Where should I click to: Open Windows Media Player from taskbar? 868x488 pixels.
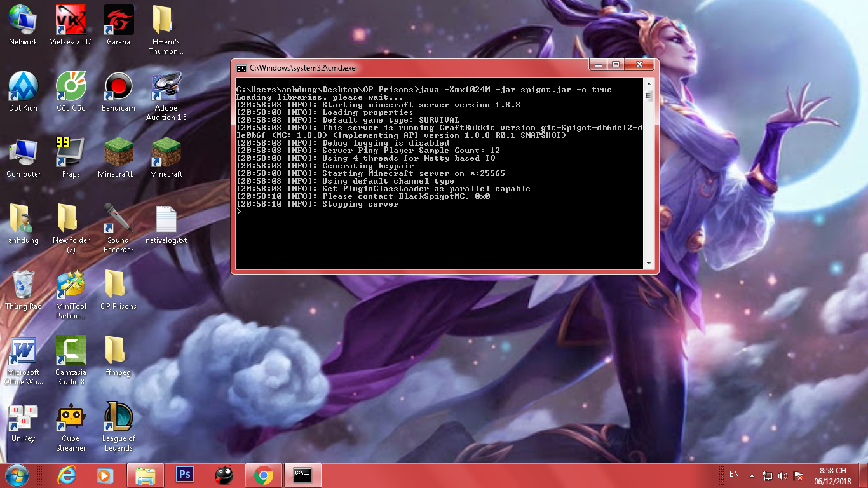[x=105, y=475]
